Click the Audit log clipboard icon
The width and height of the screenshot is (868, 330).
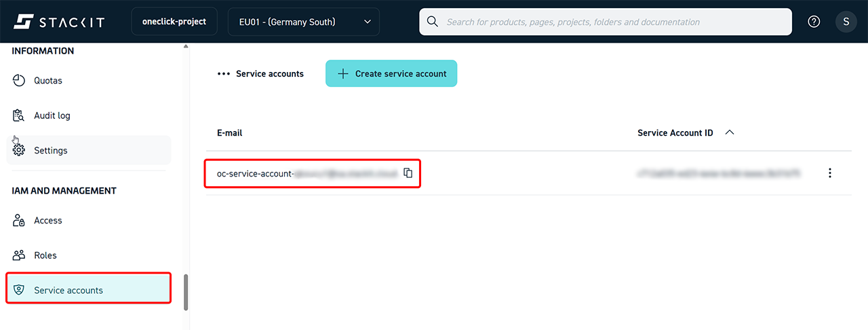(19, 115)
